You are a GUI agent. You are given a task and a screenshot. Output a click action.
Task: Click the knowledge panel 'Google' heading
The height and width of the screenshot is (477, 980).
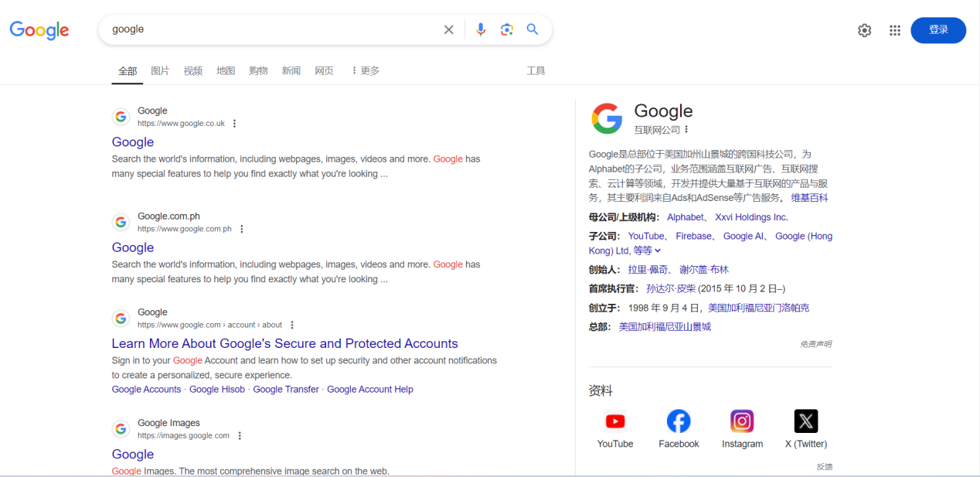pyautogui.click(x=663, y=111)
